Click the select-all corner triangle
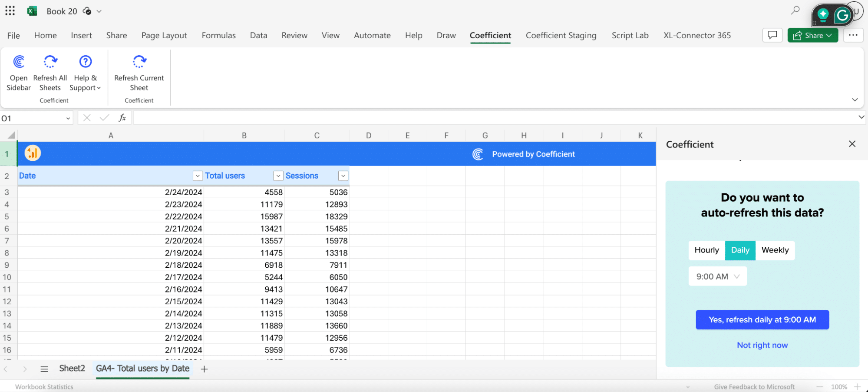The height and width of the screenshot is (392, 868). (x=11, y=135)
